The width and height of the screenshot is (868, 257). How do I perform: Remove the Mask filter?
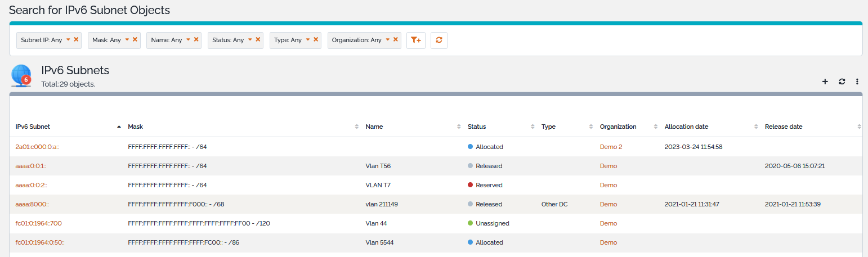pyautogui.click(x=135, y=39)
